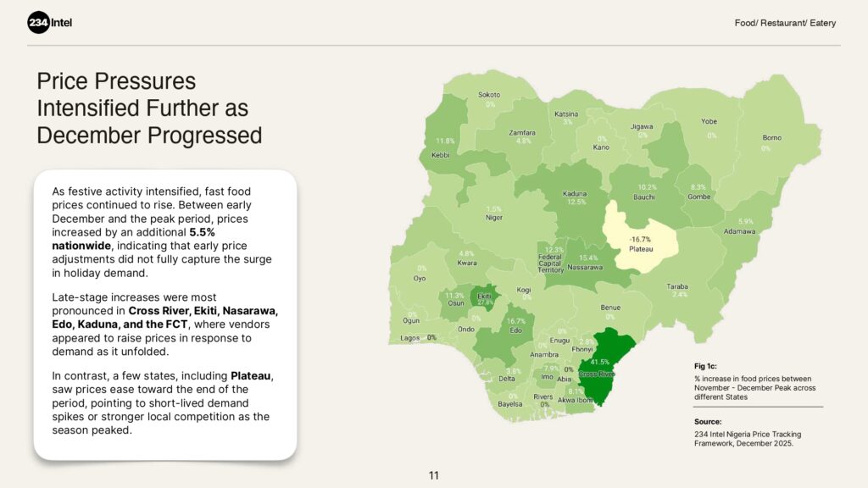Select the Kebbi state label
The image size is (868, 488).
441,155
